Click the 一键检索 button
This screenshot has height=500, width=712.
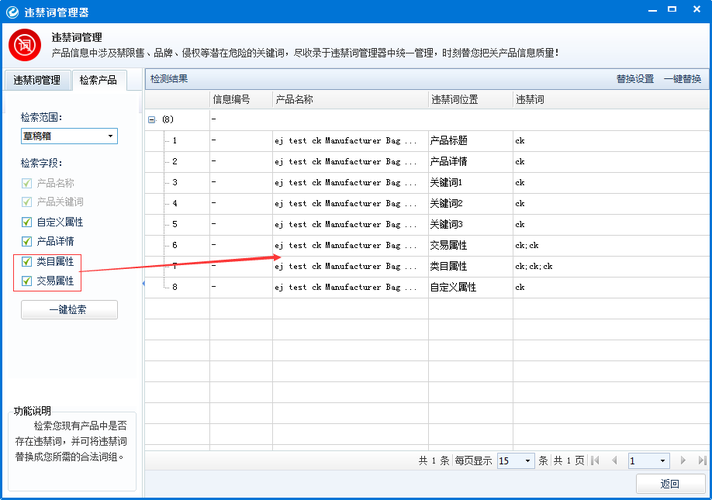[x=69, y=310]
